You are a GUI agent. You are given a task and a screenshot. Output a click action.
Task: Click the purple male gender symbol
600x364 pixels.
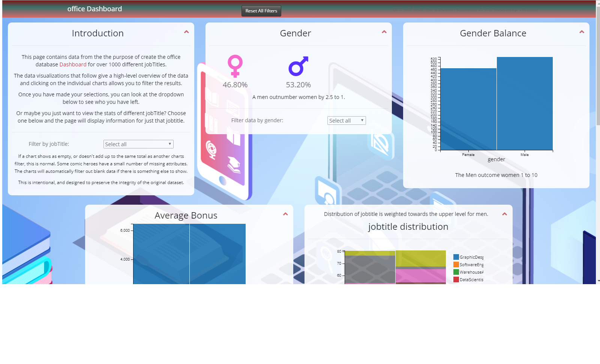(298, 66)
